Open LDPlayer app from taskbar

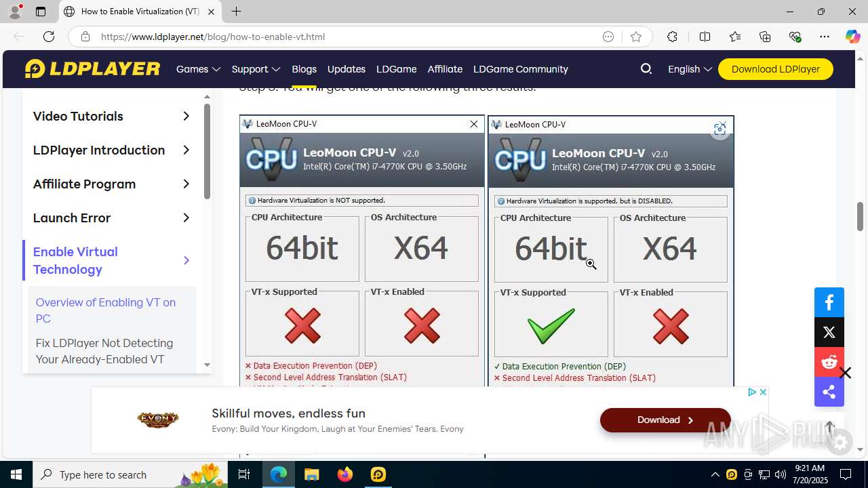pyautogui.click(x=378, y=474)
